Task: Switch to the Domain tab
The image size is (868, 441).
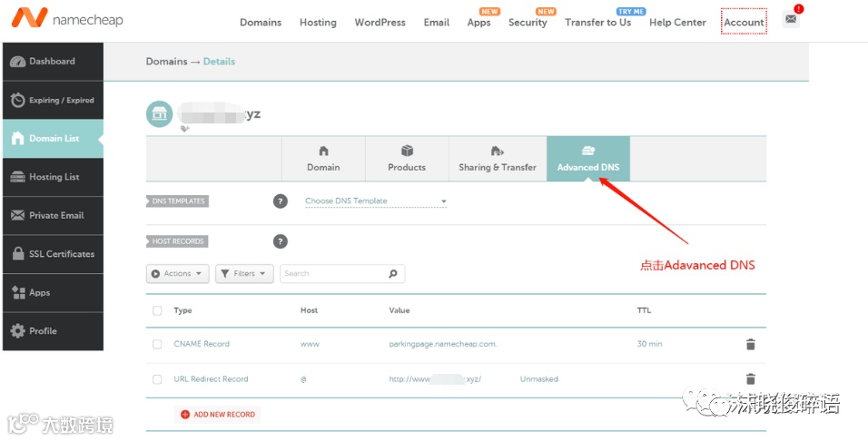Action: 323,159
